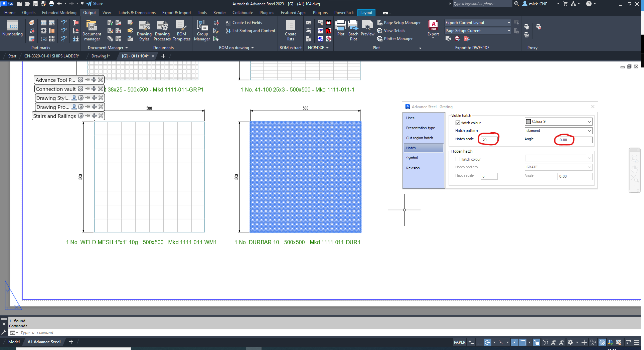This screenshot has width=644, height=350.
Task: Open the Hatch pattern dropdown showing diamond
Action: [x=590, y=131]
